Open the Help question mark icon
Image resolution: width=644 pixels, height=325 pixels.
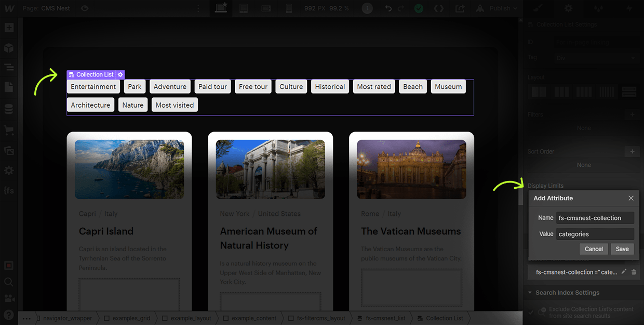coord(9,314)
